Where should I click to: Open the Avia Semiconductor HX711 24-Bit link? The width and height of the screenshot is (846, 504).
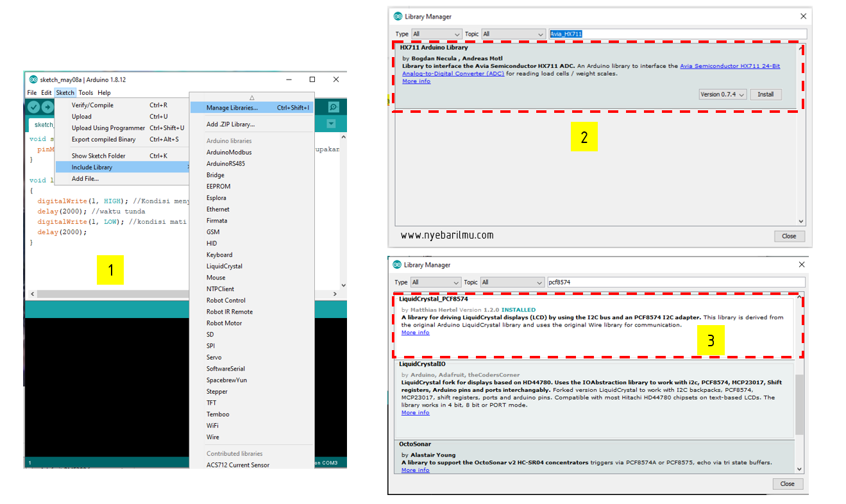(x=730, y=66)
